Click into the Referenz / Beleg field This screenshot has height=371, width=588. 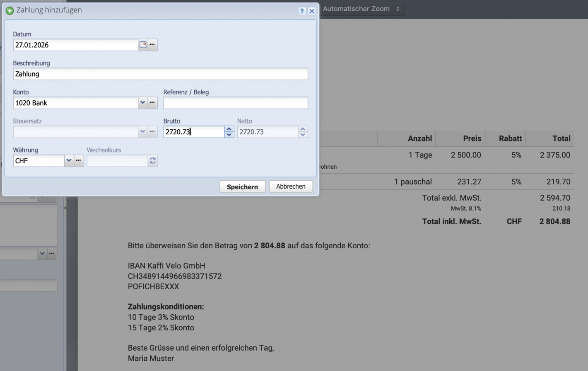pyautogui.click(x=235, y=103)
